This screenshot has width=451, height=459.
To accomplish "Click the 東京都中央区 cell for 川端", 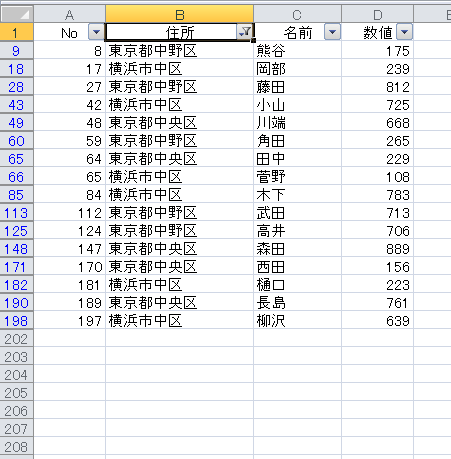I will (179, 123).
